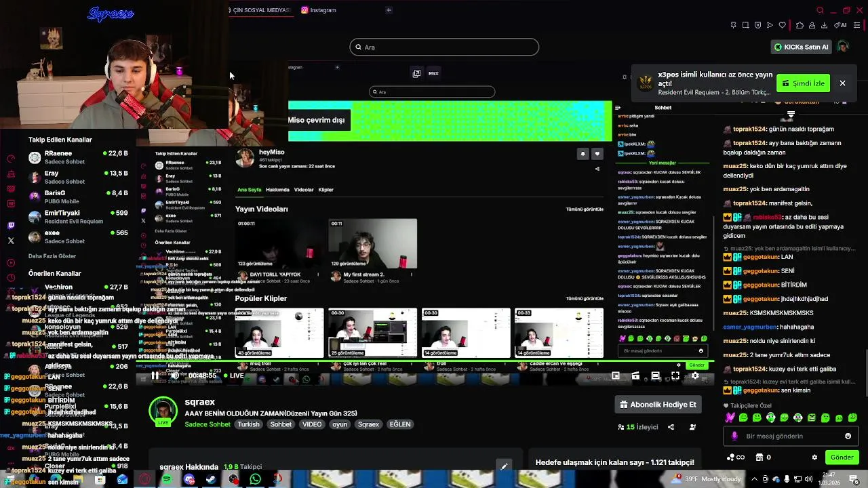Open the inner heyMiso page Videolar tab
This screenshot has height=488, width=868.
[x=304, y=190]
